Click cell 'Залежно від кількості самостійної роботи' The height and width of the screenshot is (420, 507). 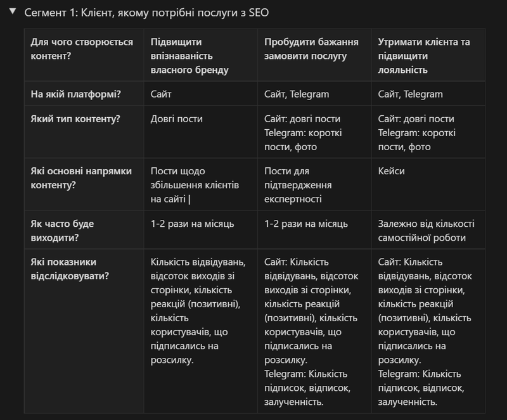[x=428, y=230]
